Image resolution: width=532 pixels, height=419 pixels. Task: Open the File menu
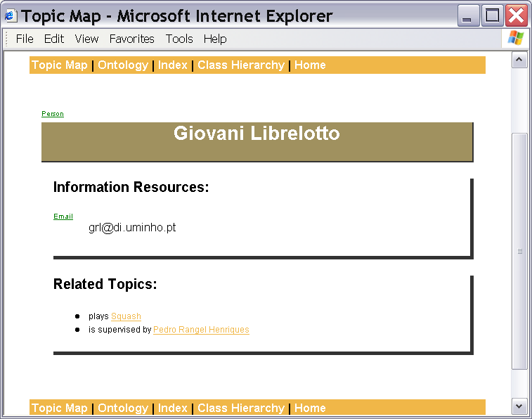point(25,39)
